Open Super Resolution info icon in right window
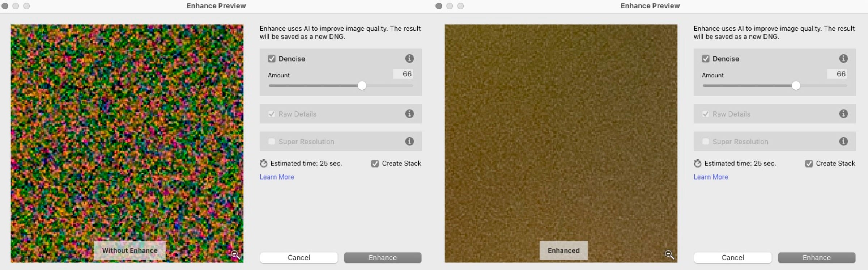The image size is (868, 270). pyautogui.click(x=843, y=142)
